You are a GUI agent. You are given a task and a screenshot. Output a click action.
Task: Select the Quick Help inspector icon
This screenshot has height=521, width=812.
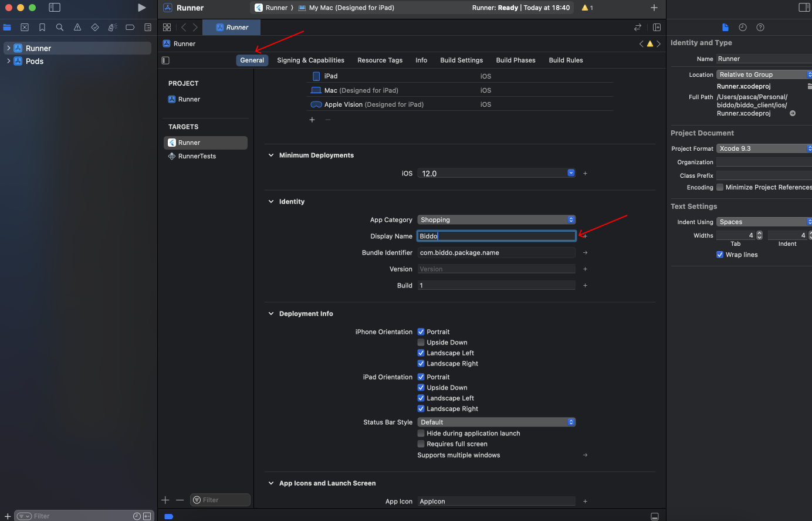point(760,28)
